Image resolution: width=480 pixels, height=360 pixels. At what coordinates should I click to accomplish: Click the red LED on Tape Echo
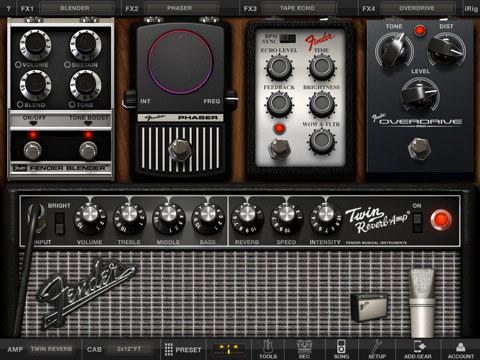coord(279,128)
